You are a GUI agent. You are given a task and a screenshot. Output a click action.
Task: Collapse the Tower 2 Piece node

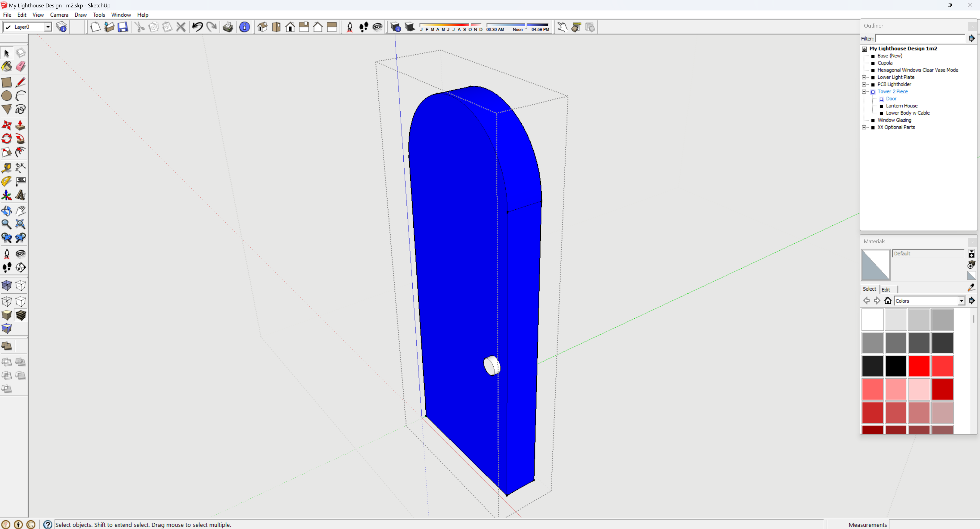864,92
